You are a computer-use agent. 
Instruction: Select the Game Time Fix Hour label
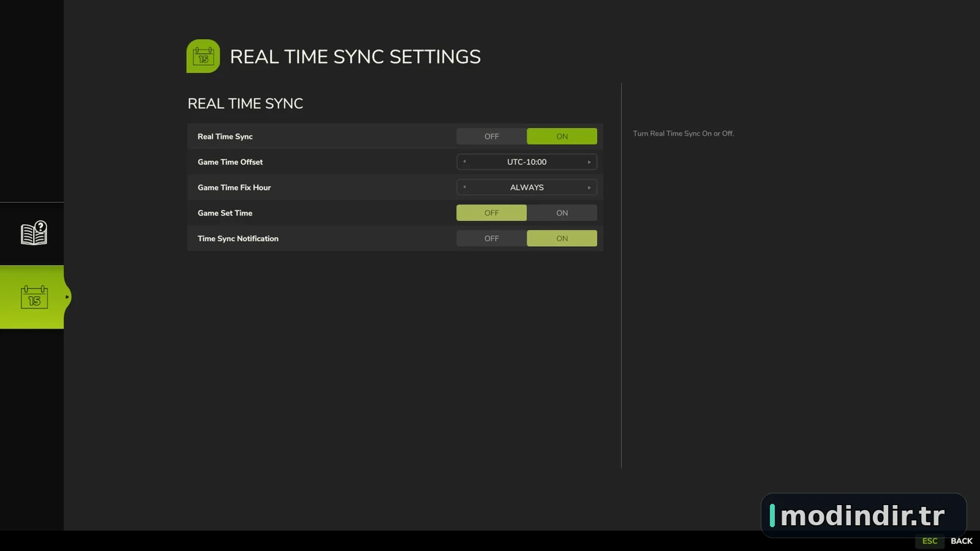pos(234,187)
